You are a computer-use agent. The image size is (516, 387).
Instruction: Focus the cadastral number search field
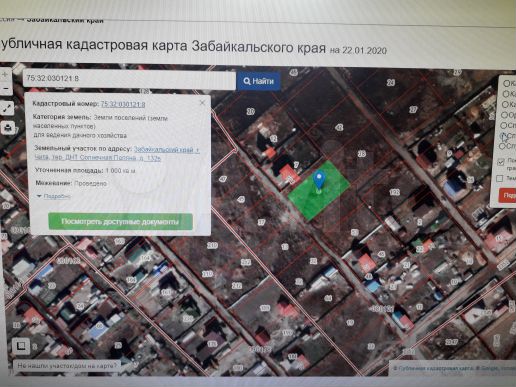coord(129,79)
